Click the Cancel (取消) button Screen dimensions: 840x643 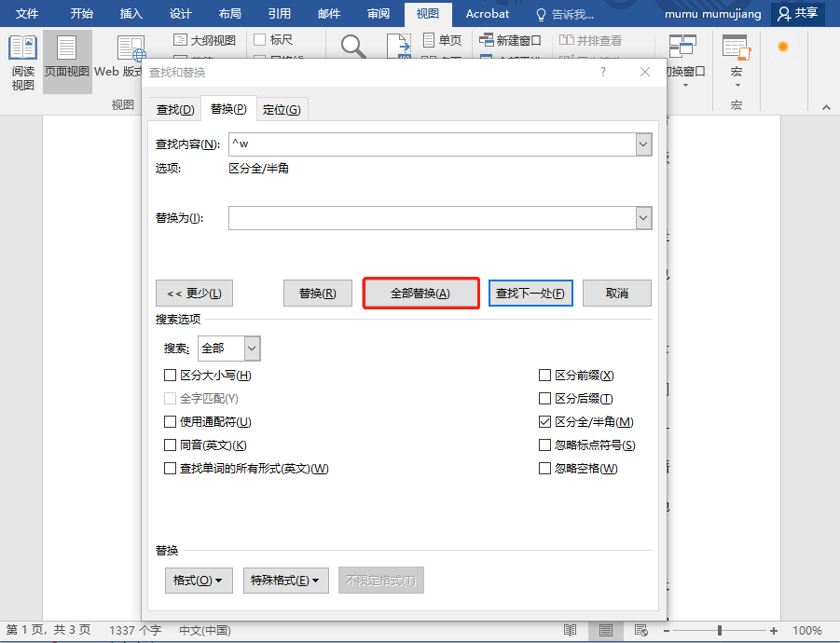617,293
